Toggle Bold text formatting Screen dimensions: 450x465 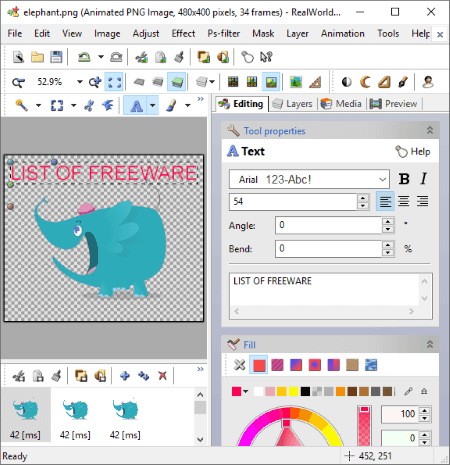[x=404, y=179]
